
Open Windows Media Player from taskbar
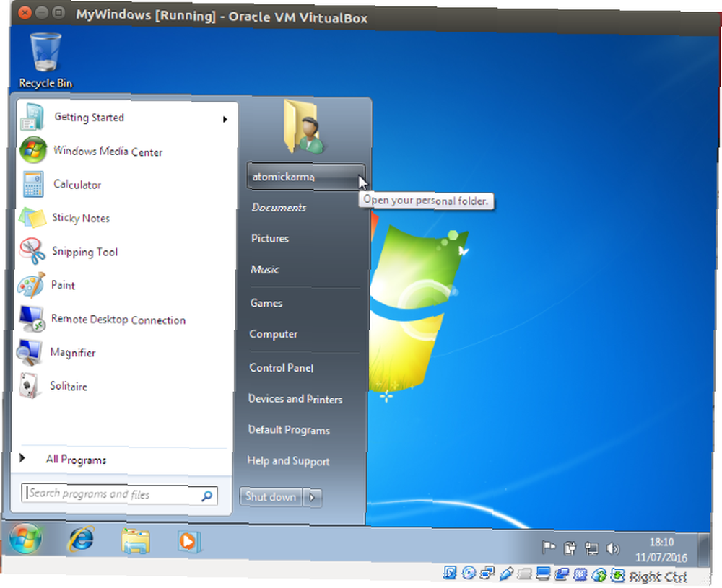click(188, 542)
